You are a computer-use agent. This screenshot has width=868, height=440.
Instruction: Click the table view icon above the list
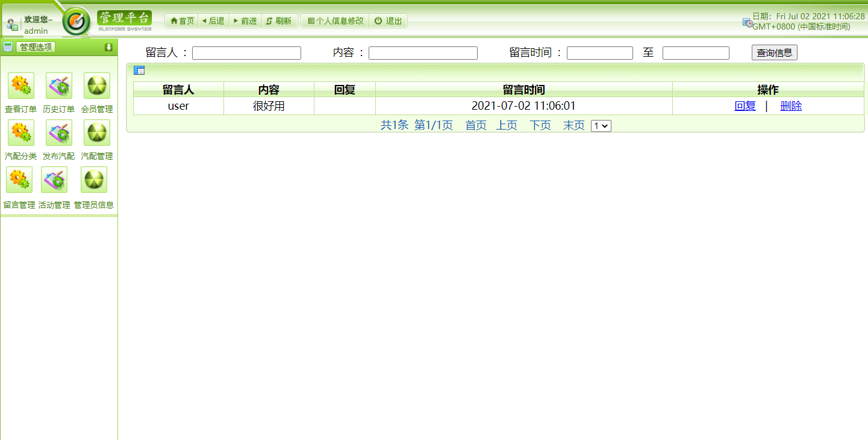(x=139, y=70)
